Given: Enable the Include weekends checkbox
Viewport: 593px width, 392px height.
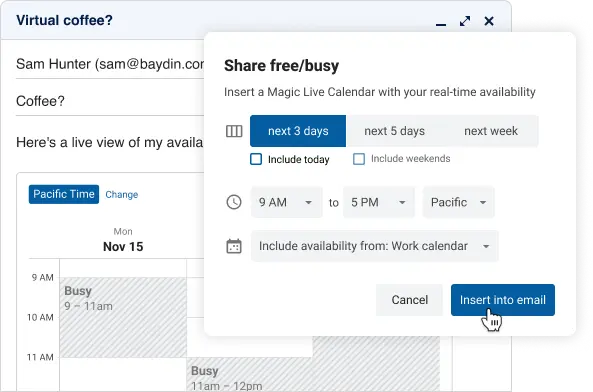Looking at the screenshot, I should pyautogui.click(x=359, y=159).
